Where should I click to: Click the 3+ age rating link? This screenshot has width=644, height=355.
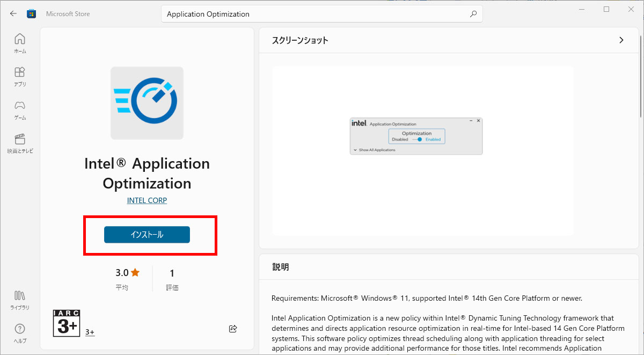point(90,332)
